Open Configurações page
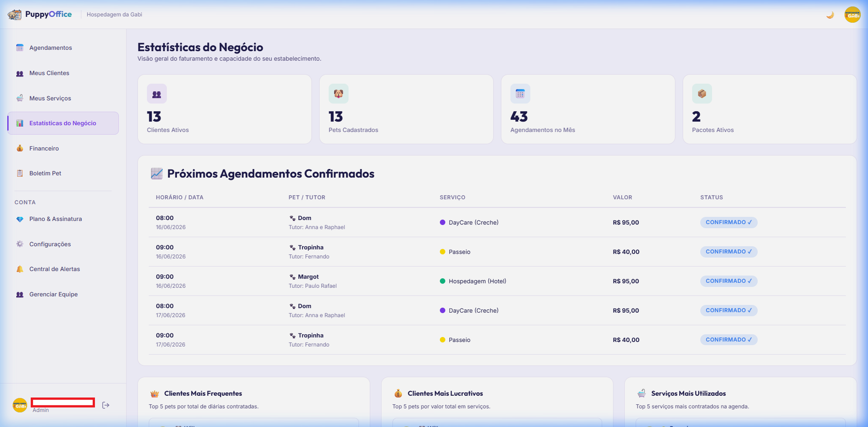The width and height of the screenshot is (868, 427). click(x=63, y=244)
